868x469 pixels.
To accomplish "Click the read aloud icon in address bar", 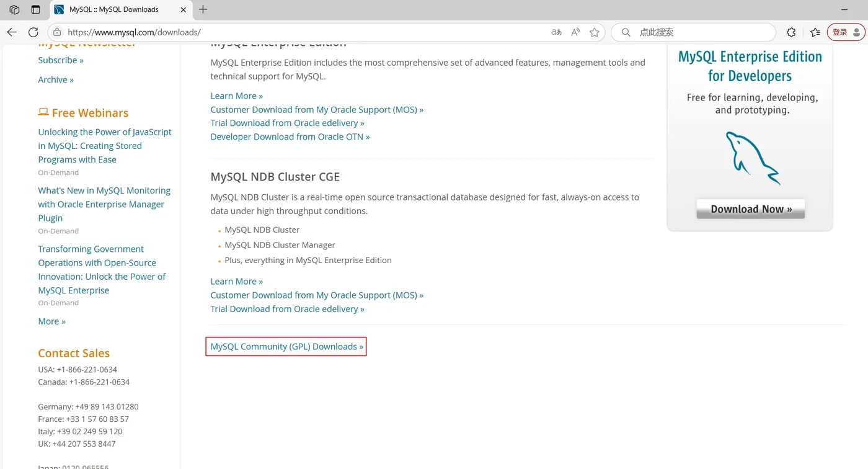I will pyautogui.click(x=575, y=32).
